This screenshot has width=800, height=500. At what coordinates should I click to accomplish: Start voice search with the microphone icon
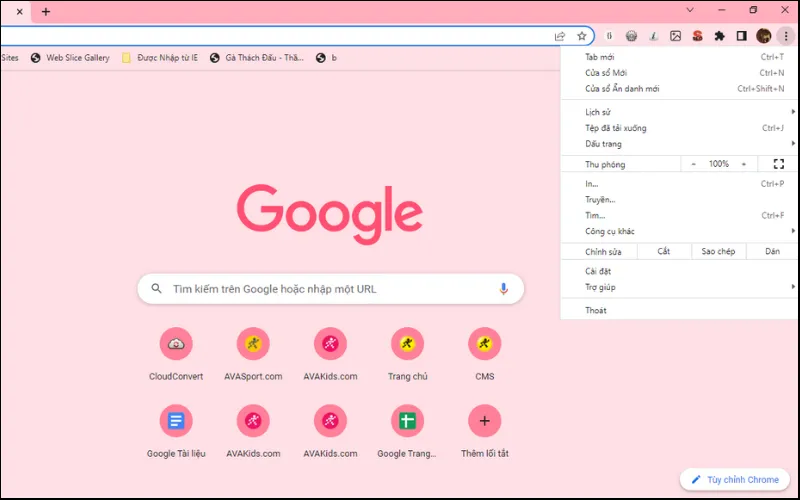(503, 289)
